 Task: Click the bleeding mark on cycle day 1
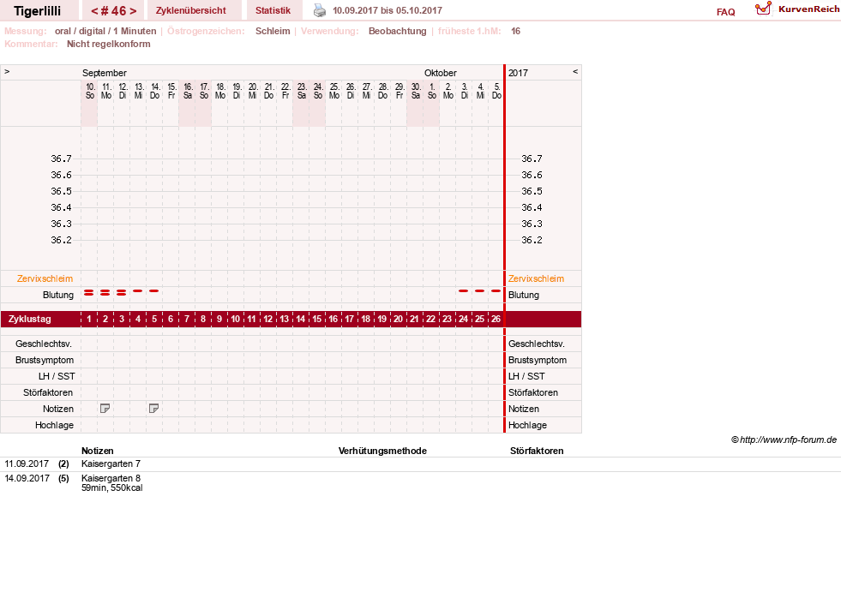89,293
